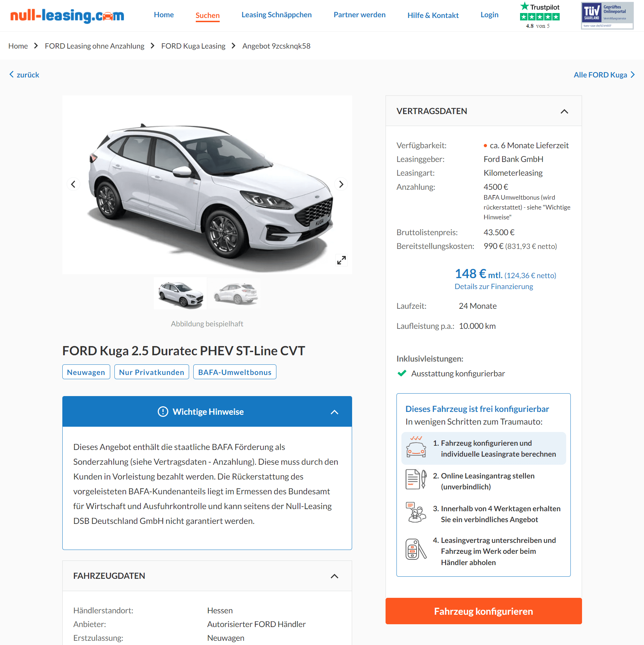Click the car configuration step icon
The image size is (644, 645).
pyautogui.click(x=416, y=446)
